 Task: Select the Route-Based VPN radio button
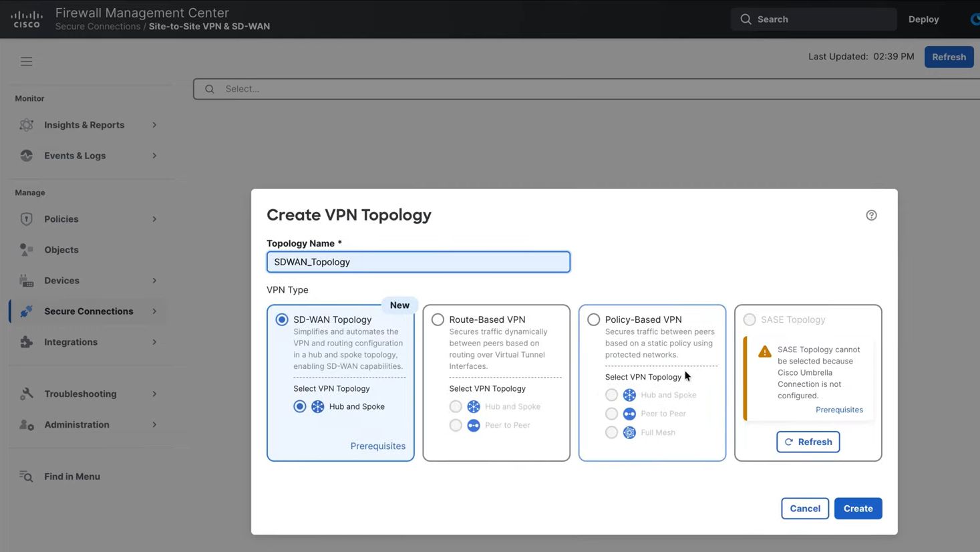pyautogui.click(x=438, y=319)
